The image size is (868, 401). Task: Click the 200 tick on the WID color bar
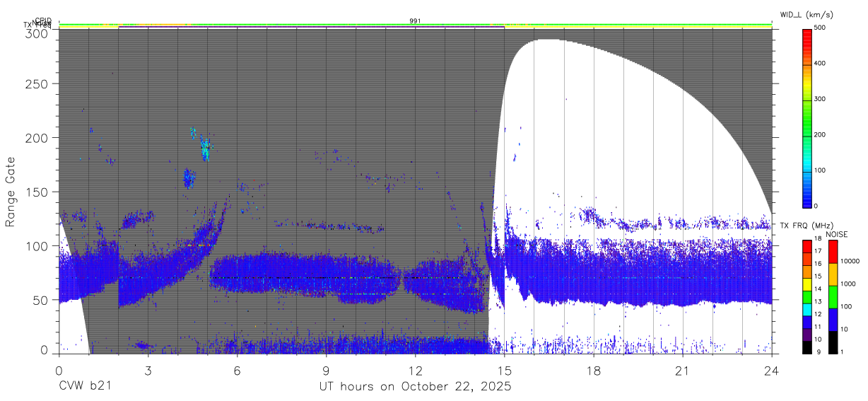pyautogui.click(x=821, y=135)
